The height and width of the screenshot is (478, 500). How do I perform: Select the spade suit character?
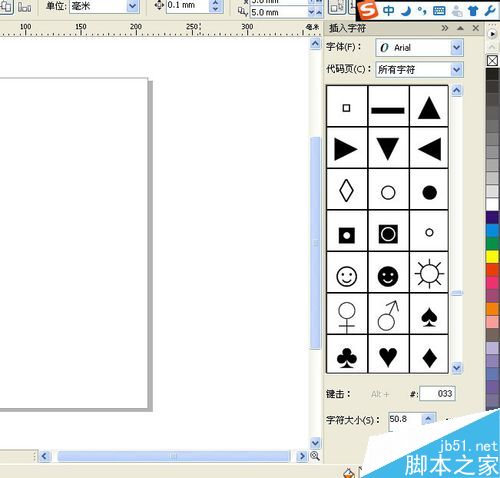click(x=429, y=314)
